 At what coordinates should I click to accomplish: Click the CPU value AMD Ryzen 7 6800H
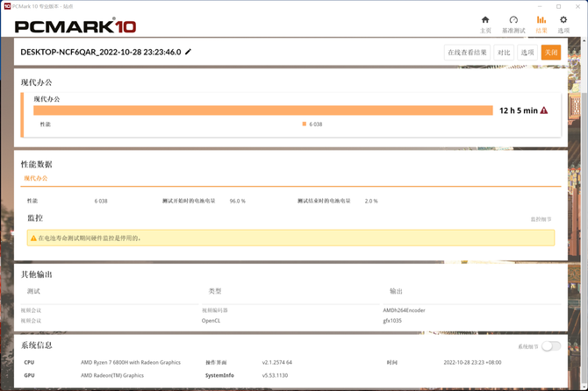[131, 362]
